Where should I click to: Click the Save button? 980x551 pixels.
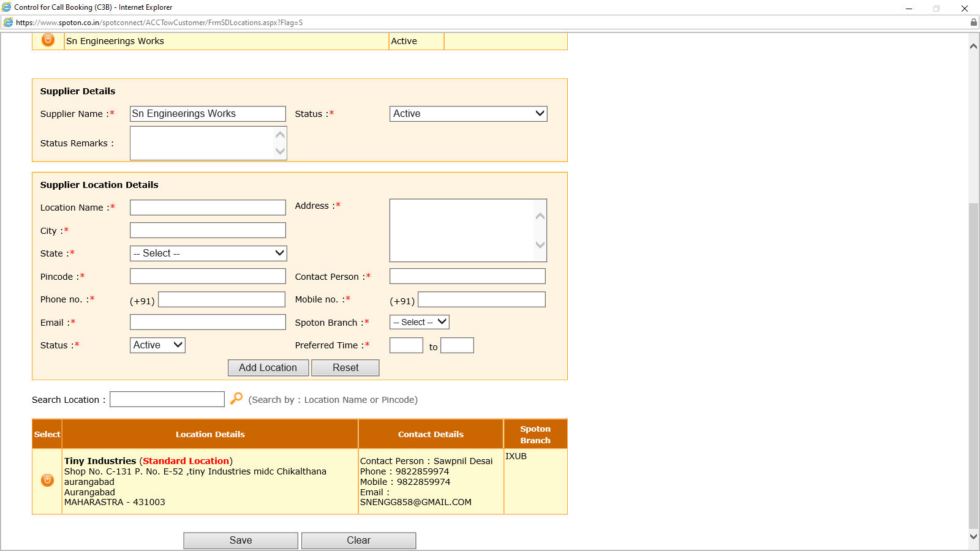[x=241, y=540]
